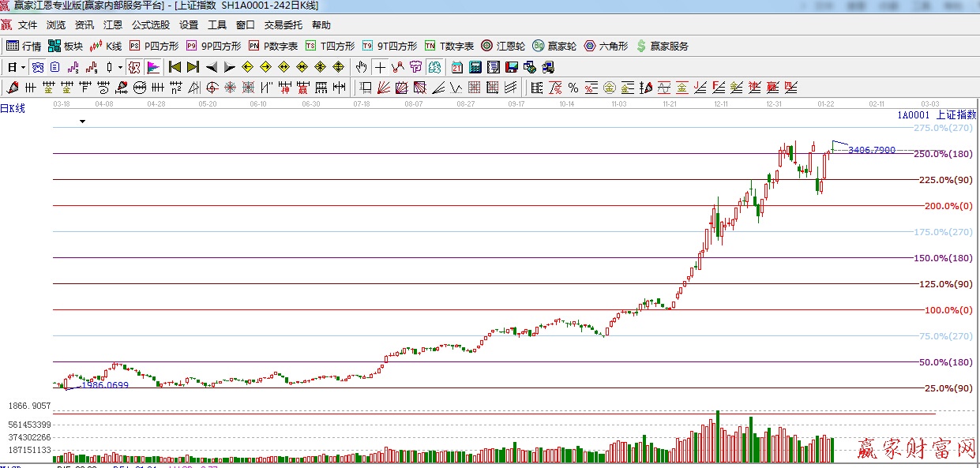Toggle the P四方形 chart view
The image size is (980, 468).
154,46
